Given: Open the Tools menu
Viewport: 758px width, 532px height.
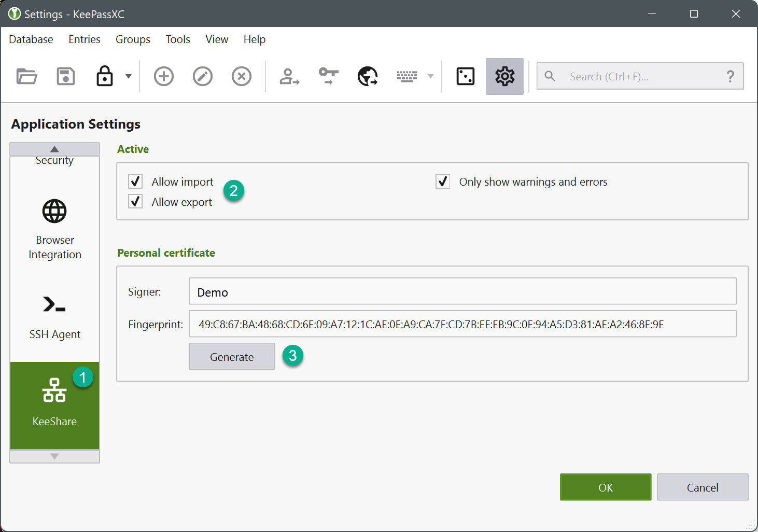Looking at the screenshot, I should pyautogui.click(x=178, y=39).
